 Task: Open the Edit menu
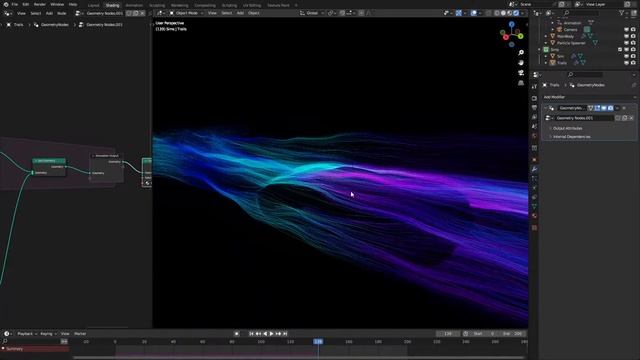[x=26, y=4]
